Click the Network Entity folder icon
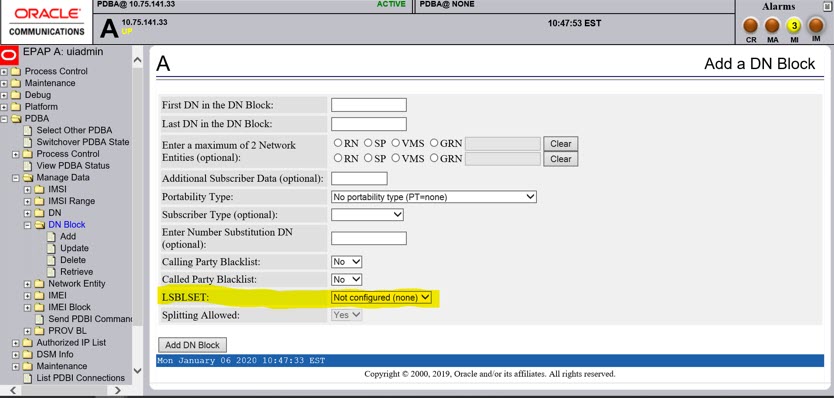This screenshot has width=834, height=399. [39, 284]
